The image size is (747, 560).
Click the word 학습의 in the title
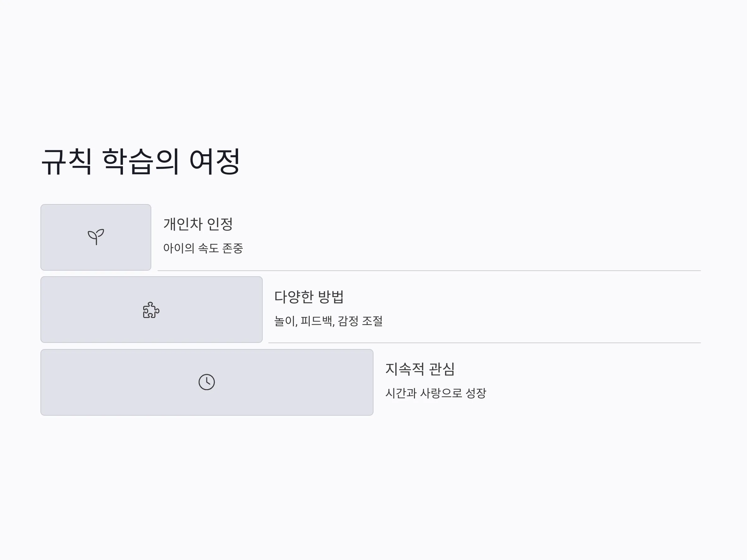pyautogui.click(x=140, y=161)
